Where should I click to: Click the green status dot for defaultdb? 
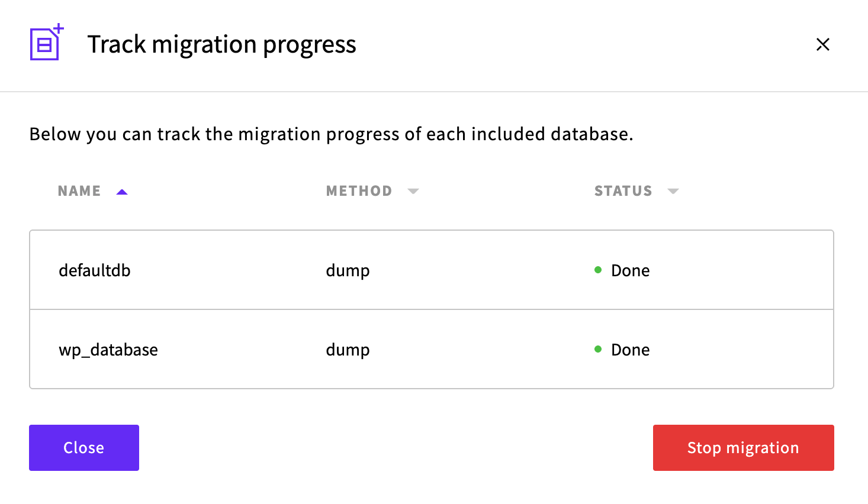pos(598,270)
